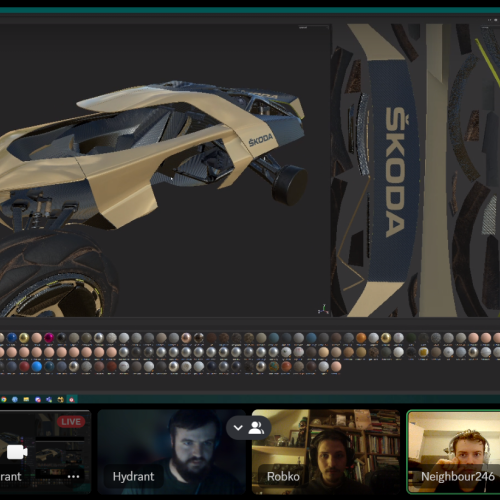Click the globe browser icon in taskbar
The width and height of the screenshot is (500, 500).
click(x=15, y=399)
